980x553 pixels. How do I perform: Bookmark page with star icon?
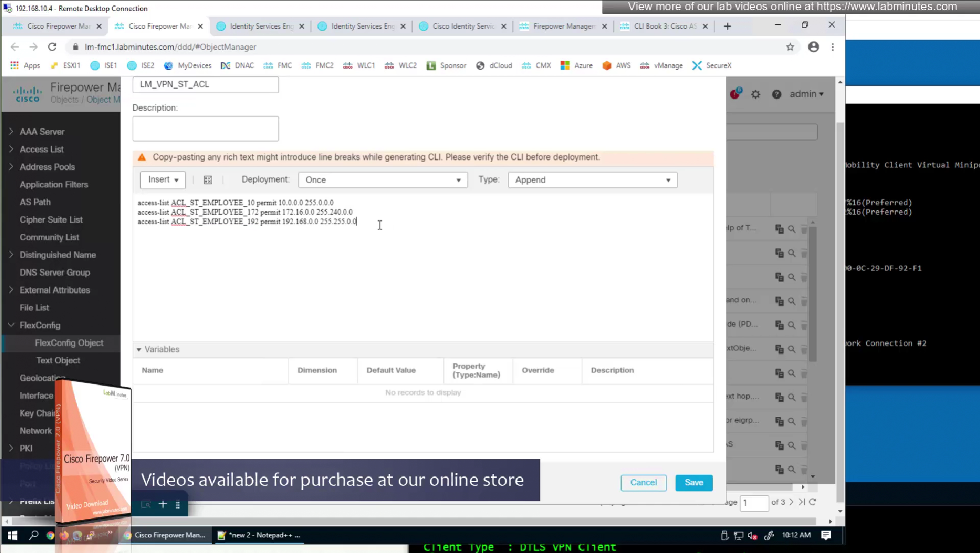790,47
